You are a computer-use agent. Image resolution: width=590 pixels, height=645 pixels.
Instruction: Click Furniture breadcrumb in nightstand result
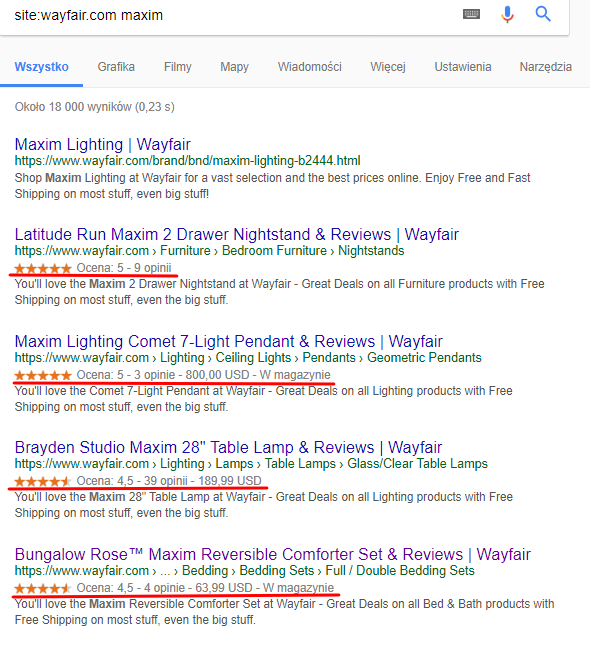coord(185,251)
